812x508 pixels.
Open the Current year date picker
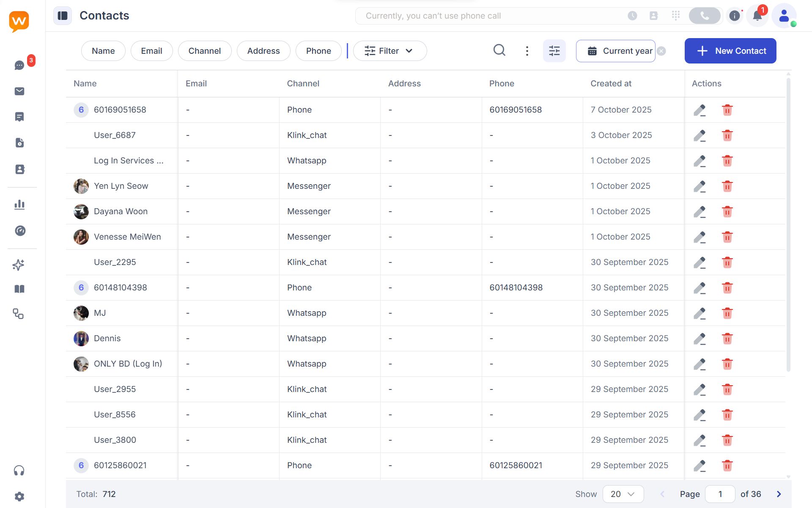(616, 51)
